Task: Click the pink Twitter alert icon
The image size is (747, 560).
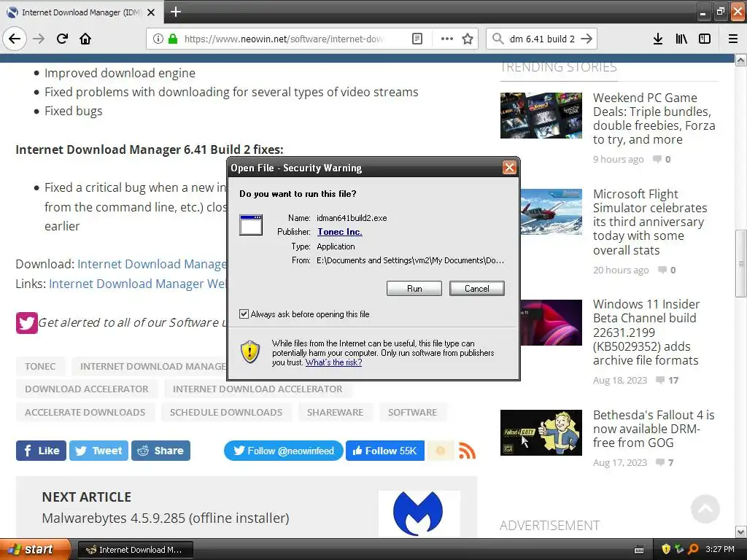Action: (x=27, y=323)
